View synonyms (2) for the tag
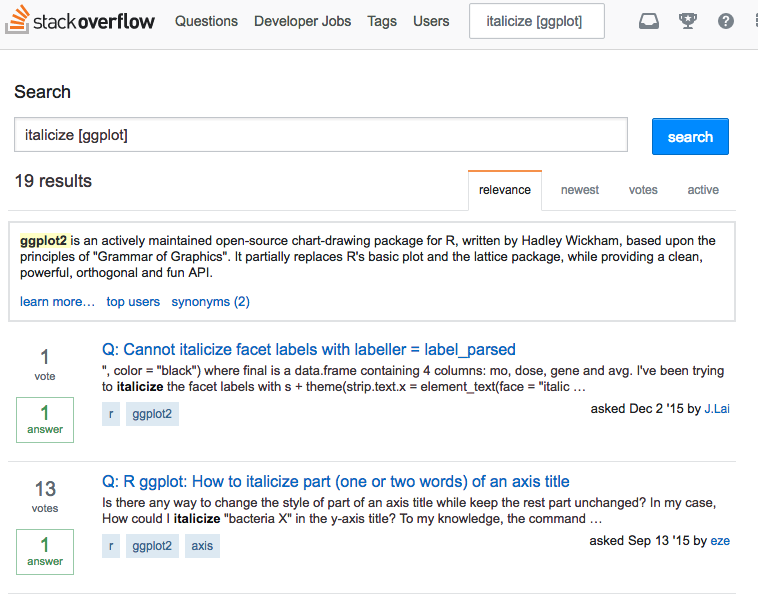The image size is (758, 596). pos(210,301)
